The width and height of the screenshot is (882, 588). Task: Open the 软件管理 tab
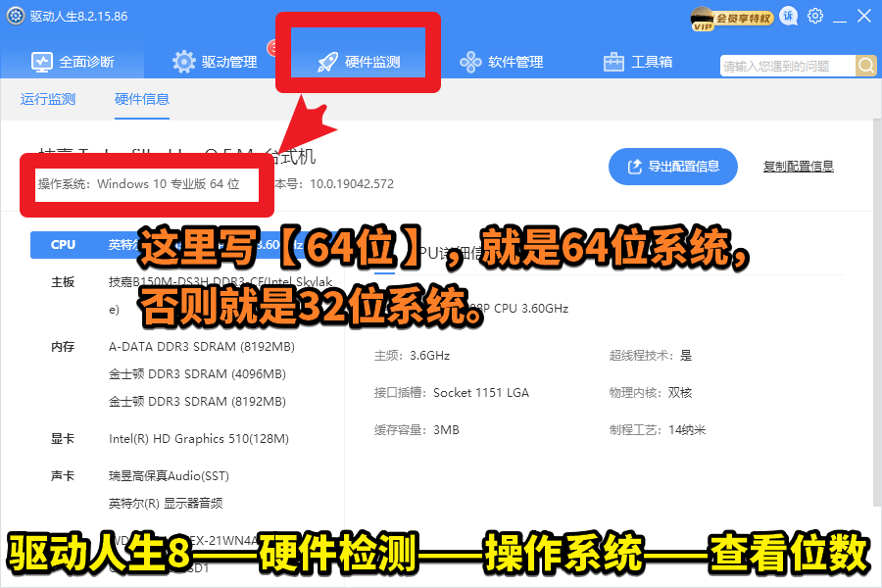(502, 62)
